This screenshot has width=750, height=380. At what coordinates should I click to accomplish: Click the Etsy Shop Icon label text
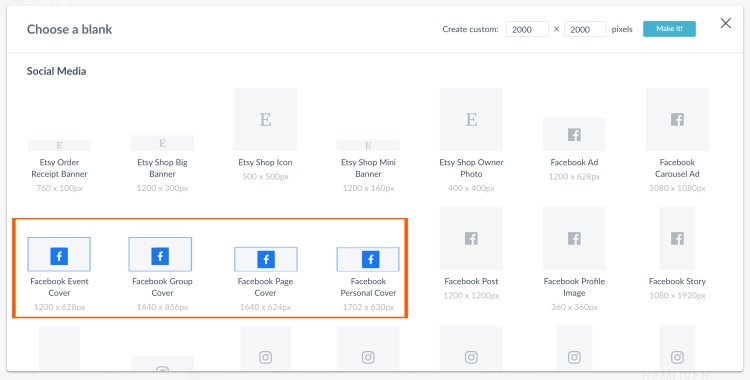pos(265,162)
